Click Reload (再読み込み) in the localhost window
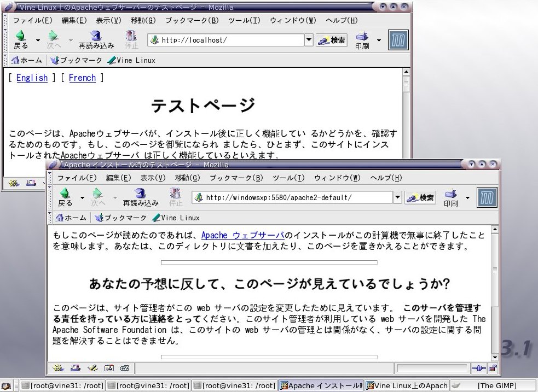 coord(96,40)
